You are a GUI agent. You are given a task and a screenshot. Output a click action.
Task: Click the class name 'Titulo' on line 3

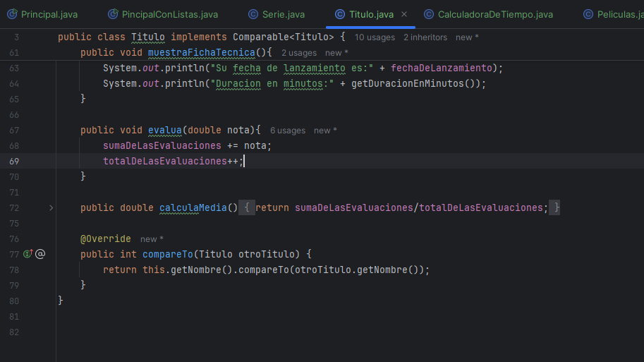148,37
